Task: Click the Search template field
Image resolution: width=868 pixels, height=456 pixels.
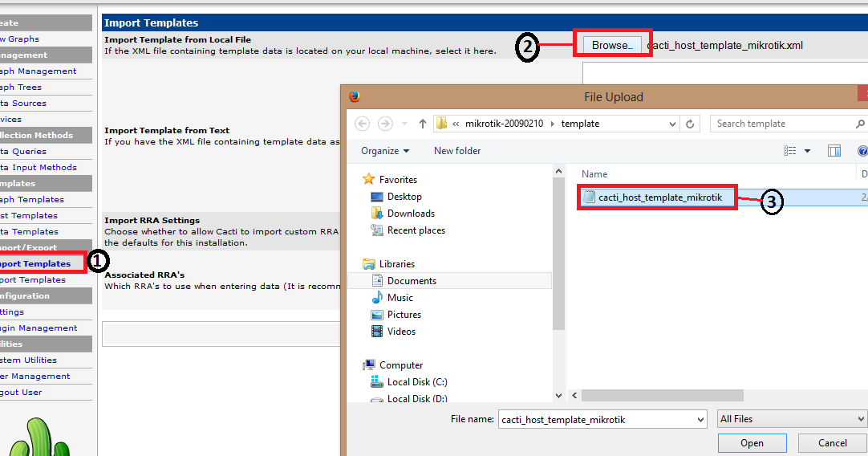Action: [x=789, y=124]
